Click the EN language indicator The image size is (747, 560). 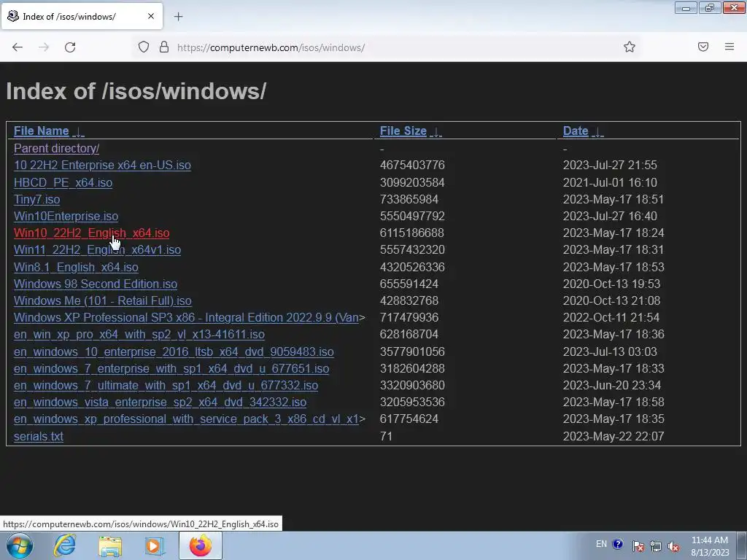point(601,544)
